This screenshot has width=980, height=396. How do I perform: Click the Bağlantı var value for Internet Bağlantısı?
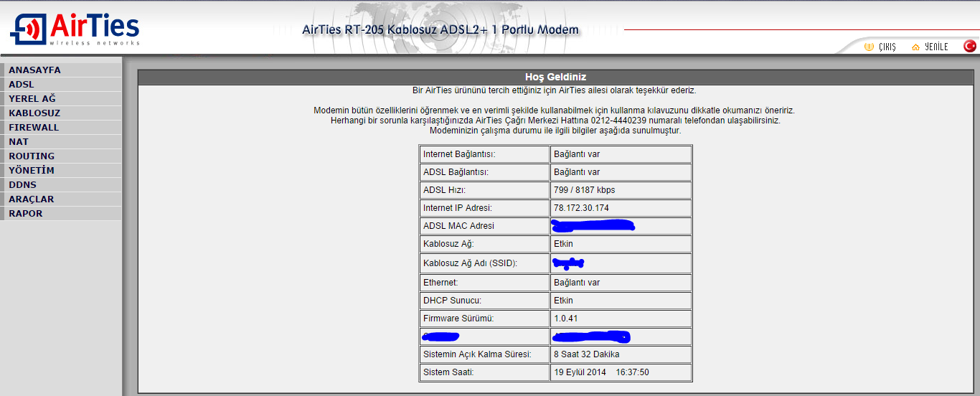click(x=577, y=154)
